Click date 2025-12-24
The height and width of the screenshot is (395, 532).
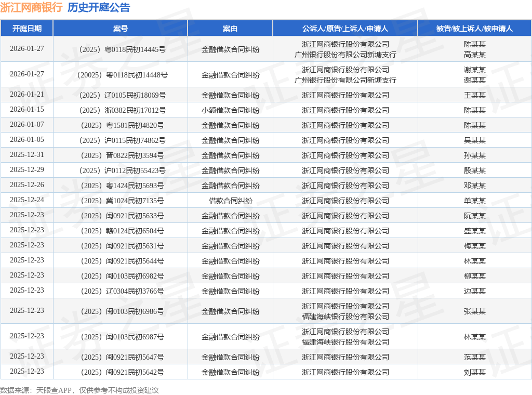coord(27,200)
